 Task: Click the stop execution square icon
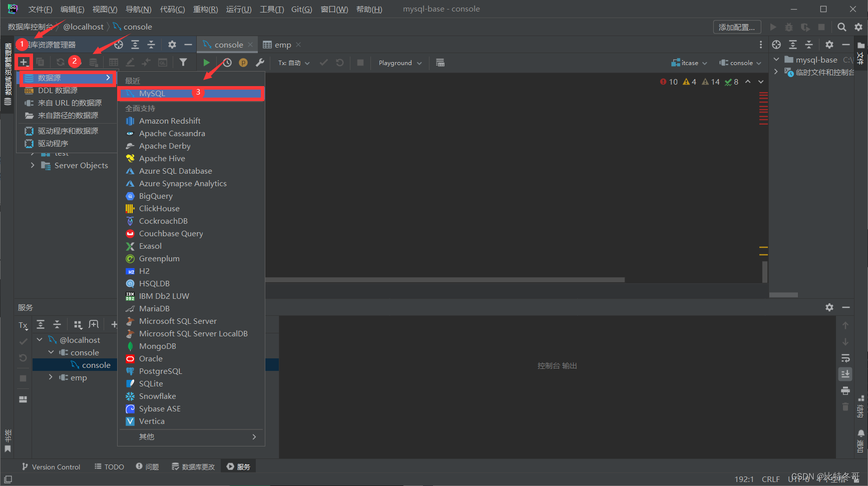click(x=360, y=63)
